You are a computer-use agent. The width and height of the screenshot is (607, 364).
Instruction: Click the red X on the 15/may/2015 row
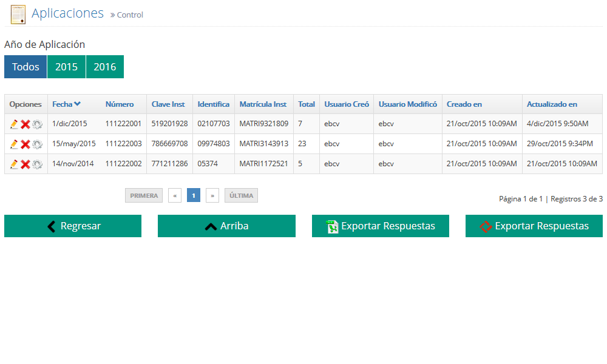click(25, 144)
